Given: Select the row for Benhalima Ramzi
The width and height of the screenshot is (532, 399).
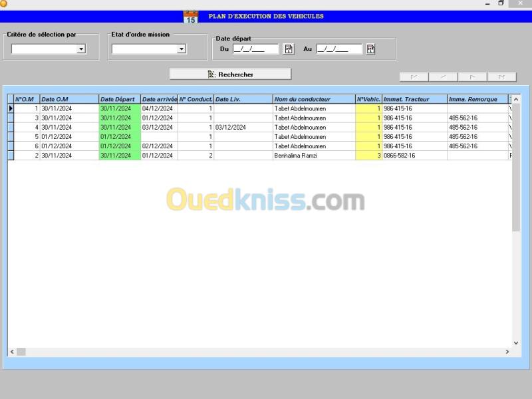Looking at the screenshot, I should click(259, 156).
